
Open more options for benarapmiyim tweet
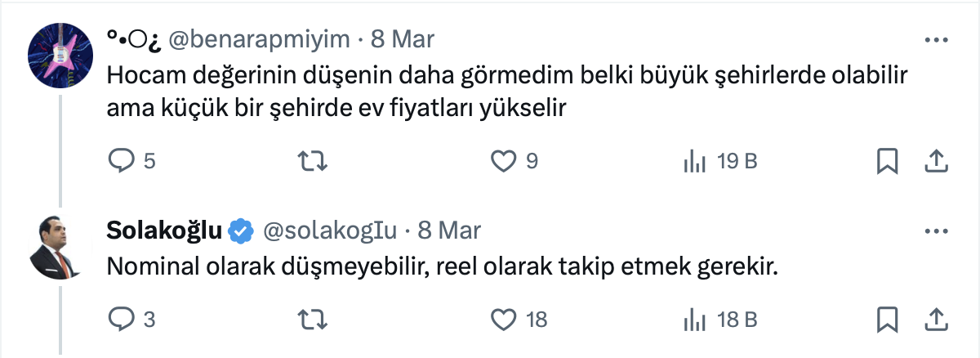pos(935,39)
